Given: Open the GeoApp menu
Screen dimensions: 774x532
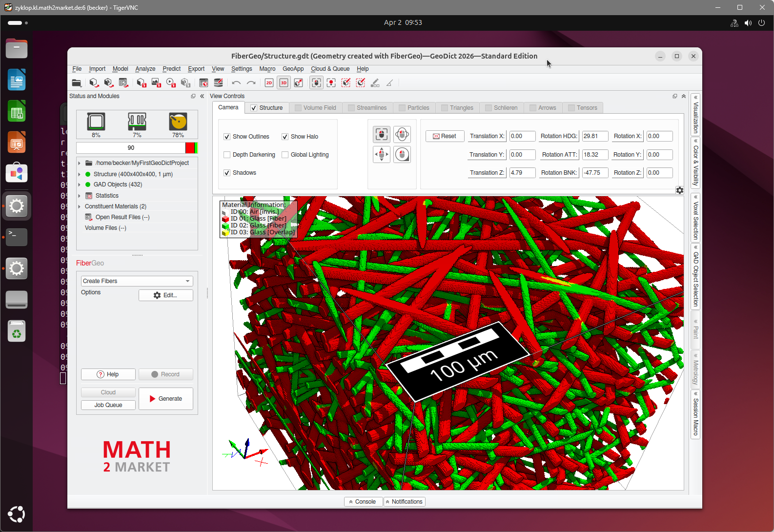Looking at the screenshot, I should [293, 69].
